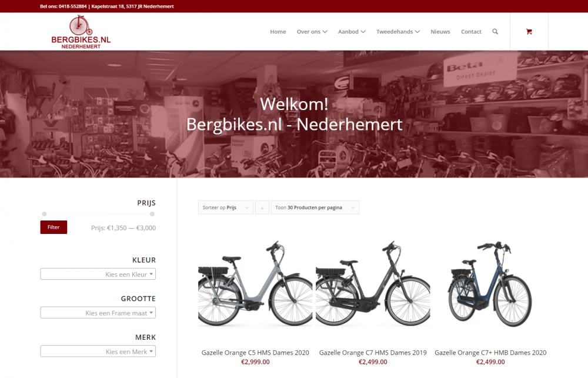Viewport: 588px width, 378px height.
Task: Open the Contact page
Action: tap(471, 32)
